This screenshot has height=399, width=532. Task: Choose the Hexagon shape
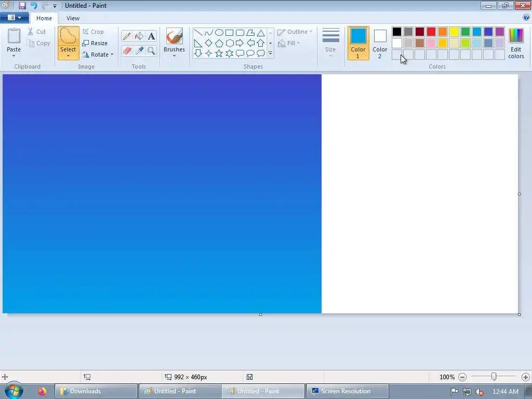tap(229, 43)
